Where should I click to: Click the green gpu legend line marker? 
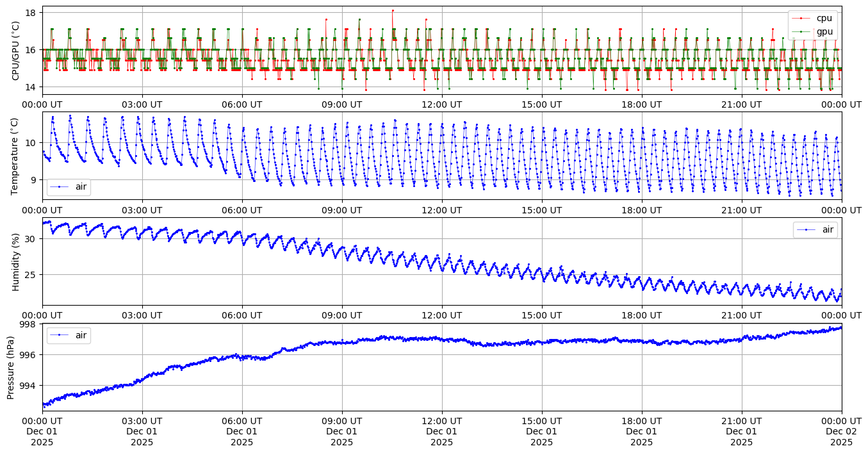pos(801,31)
